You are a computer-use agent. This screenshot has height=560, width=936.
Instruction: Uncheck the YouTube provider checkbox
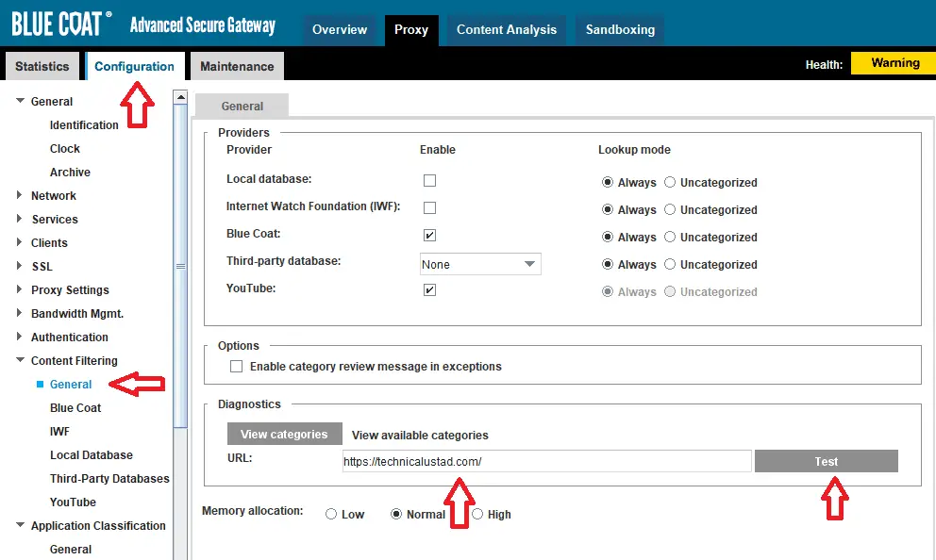coord(430,290)
